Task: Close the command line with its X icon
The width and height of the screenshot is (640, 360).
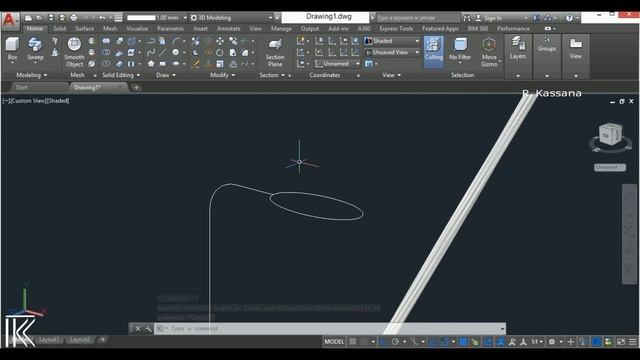Action: (x=138, y=329)
